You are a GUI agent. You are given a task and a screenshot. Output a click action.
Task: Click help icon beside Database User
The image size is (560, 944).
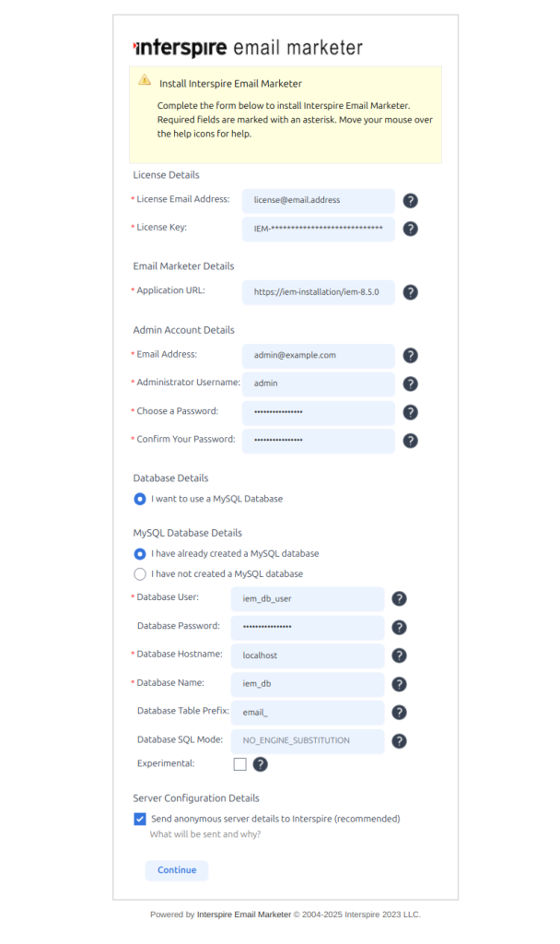coord(400,599)
